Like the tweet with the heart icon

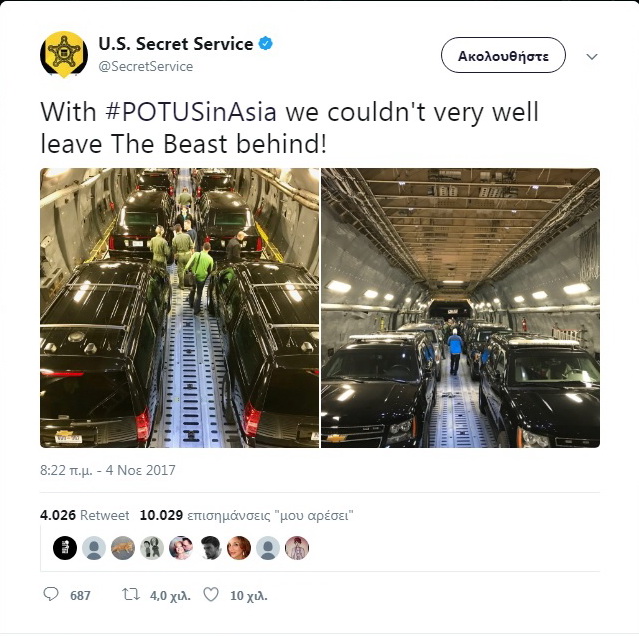tap(211, 595)
